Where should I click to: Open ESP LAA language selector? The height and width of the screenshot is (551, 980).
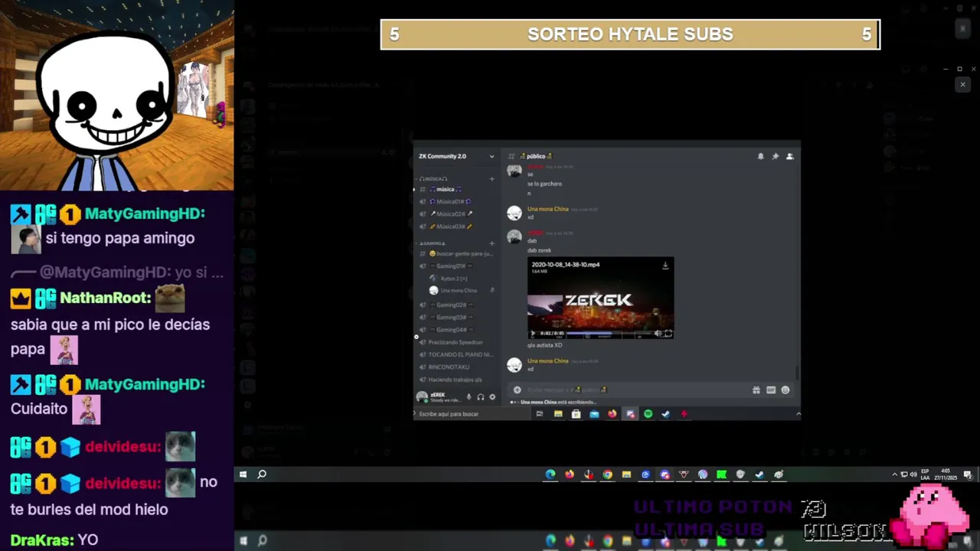tap(925, 474)
